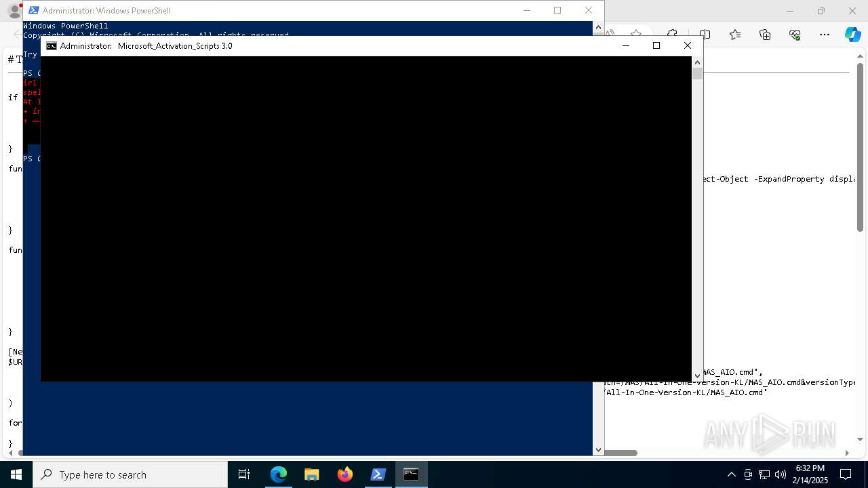The height and width of the screenshot is (488, 868).
Task: Add page to favorites star in Edge
Action: click(x=635, y=33)
